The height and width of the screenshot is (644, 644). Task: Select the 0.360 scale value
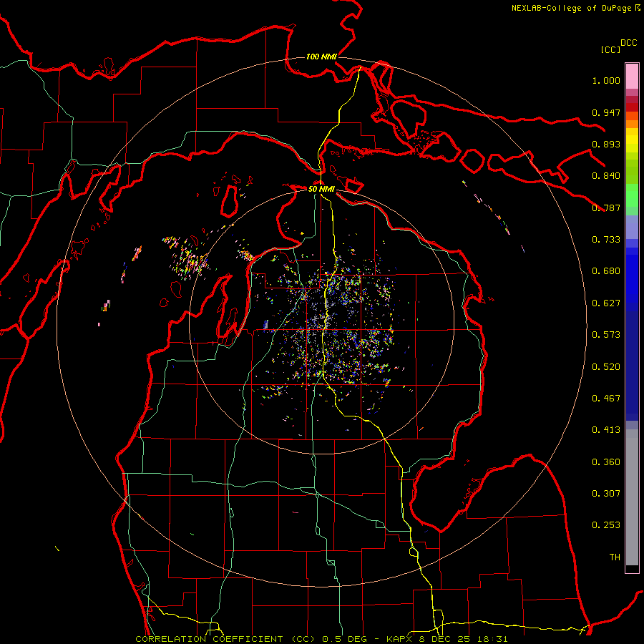tap(606, 462)
